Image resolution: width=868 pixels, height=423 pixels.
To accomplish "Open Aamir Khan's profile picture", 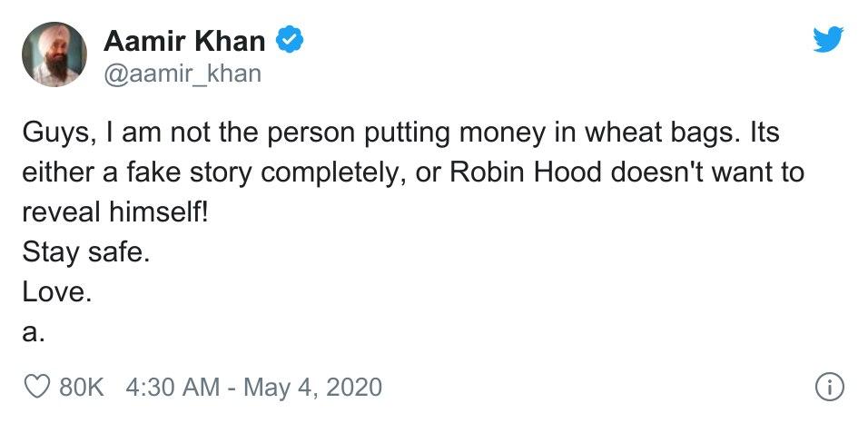I will click(54, 54).
